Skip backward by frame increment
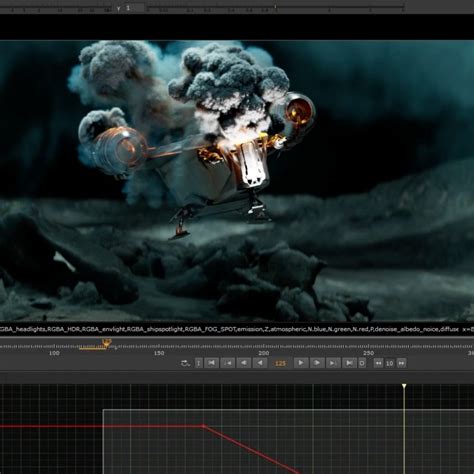This screenshot has height=474, width=474. point(378,363)
